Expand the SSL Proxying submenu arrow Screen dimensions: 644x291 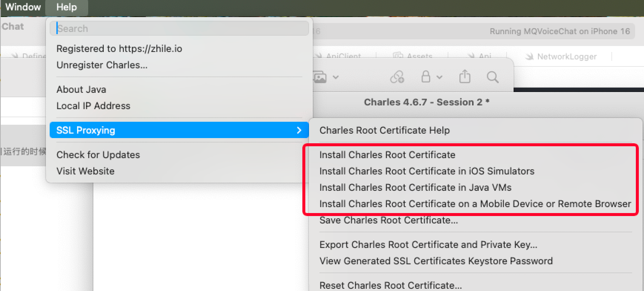tap(299, 130)
